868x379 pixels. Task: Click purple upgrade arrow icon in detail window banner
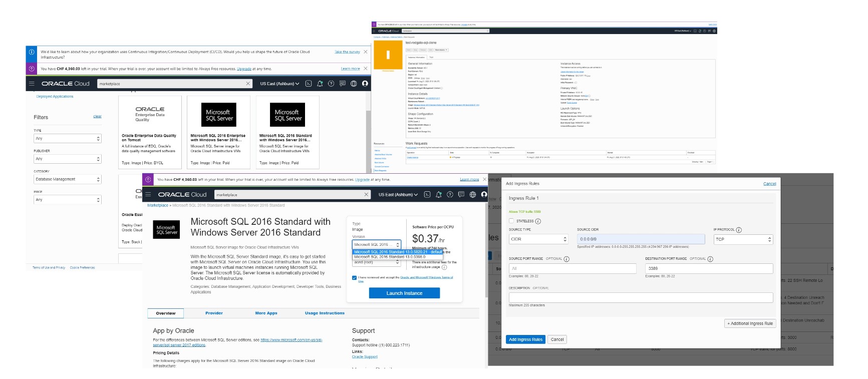148,179
